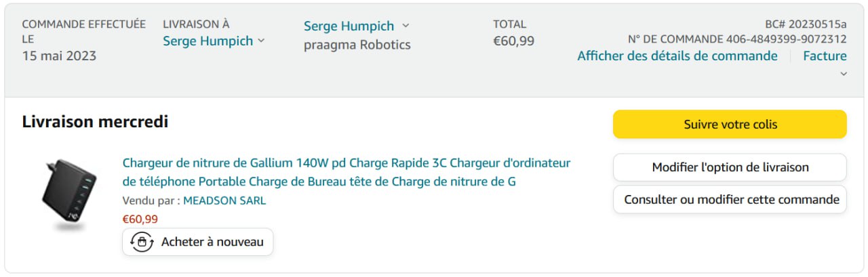Click Suivre votre colis button
Screen dimensions: 868x277
pos(730,125)
